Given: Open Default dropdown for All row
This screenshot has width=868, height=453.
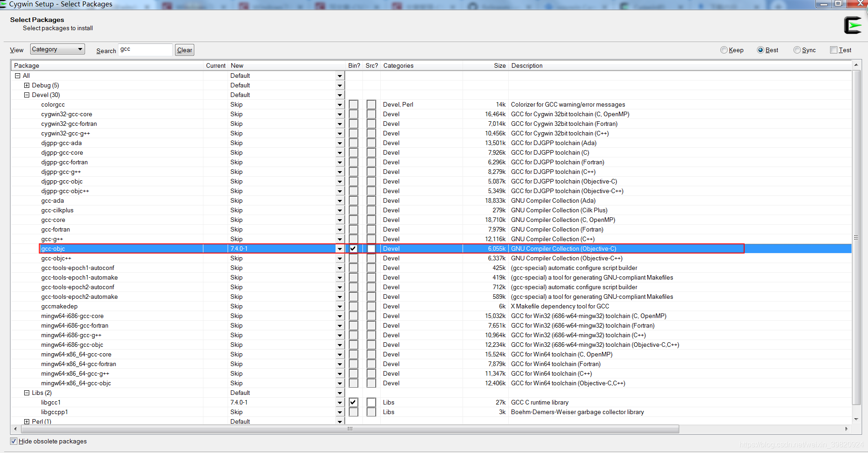Looking at the screenshot, I should tap(340, 76).
